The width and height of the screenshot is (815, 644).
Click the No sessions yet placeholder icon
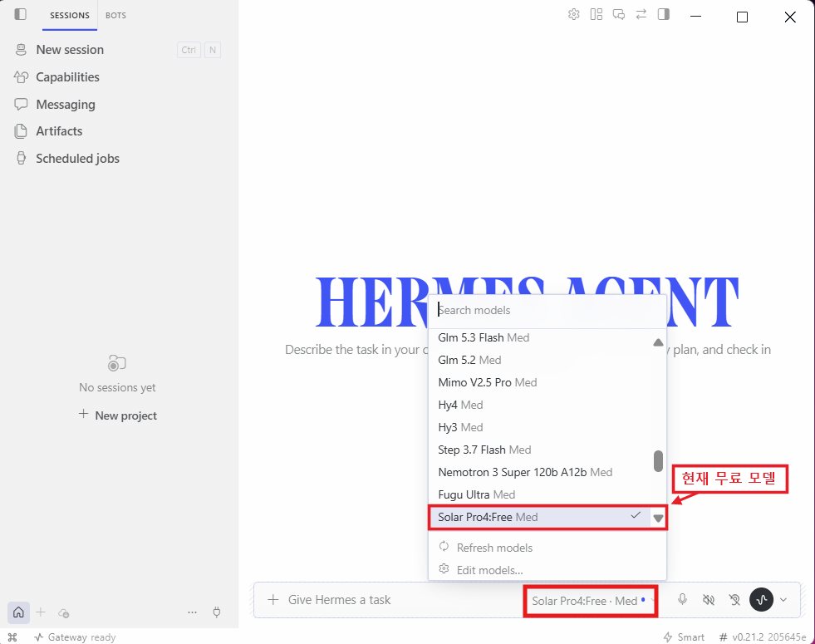[x=117, y=363]
